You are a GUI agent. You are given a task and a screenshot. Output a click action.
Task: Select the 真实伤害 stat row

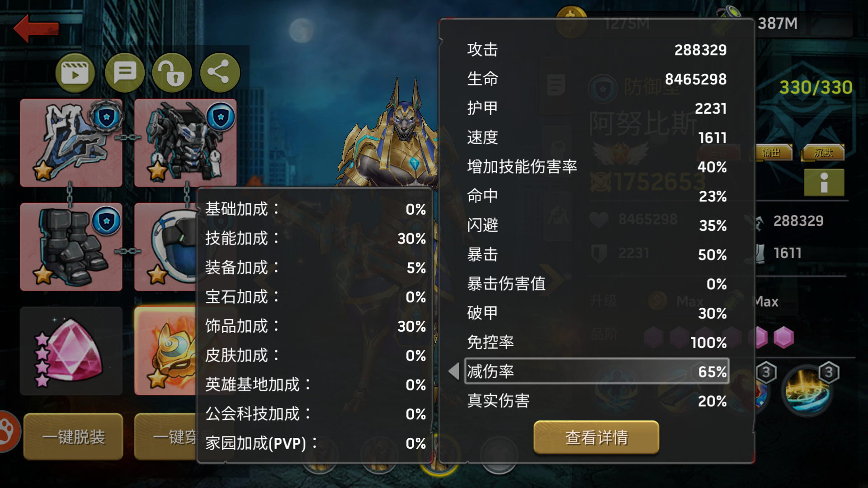tap(597, 401)
